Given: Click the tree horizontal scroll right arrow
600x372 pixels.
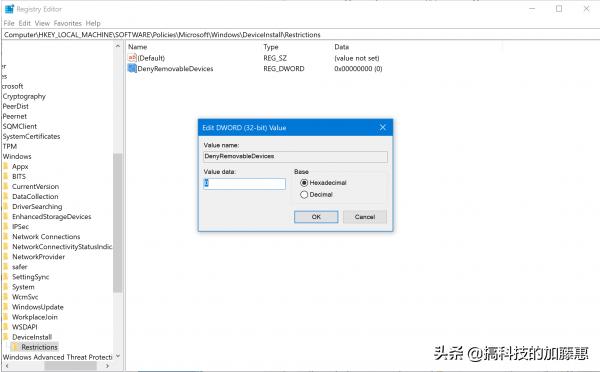Looking at the screenshot, I should pos(108,366).
